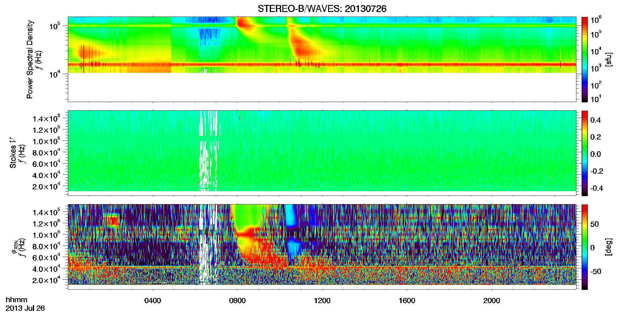Image resolution: width=644 pixels, height=332 pixels.
Task: Click the 6.0×10^4 tick of the Stokes V panel
Action: [46, 164]
